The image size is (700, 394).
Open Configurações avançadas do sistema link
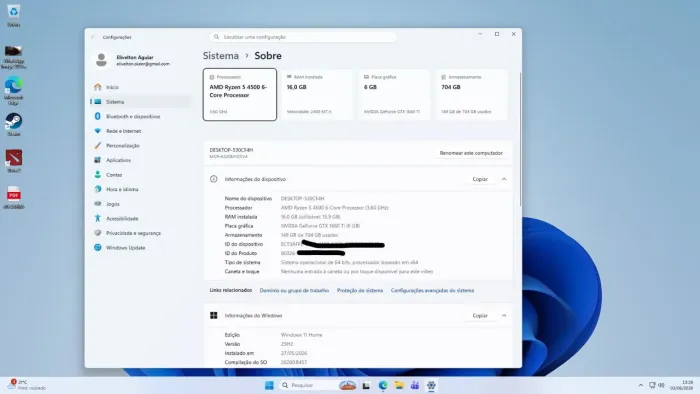point(432,290)
